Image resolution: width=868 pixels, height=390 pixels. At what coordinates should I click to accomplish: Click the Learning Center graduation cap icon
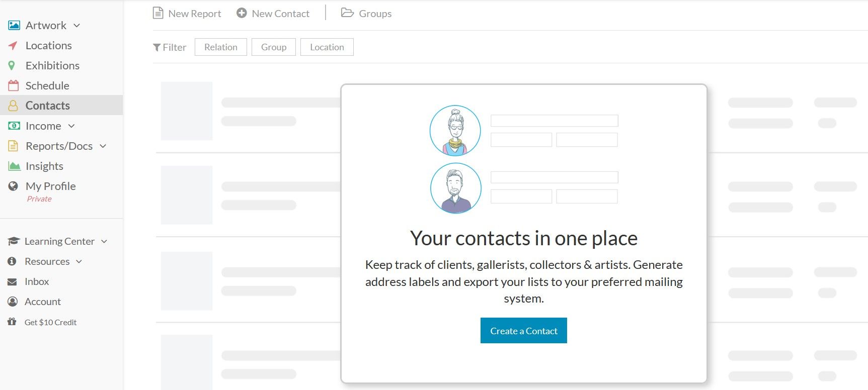(13, 241)
